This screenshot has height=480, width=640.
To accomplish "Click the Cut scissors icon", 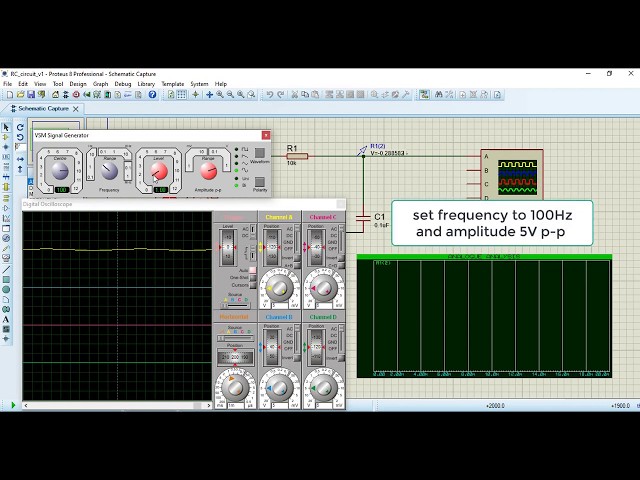I will click(x=294, y=95).
